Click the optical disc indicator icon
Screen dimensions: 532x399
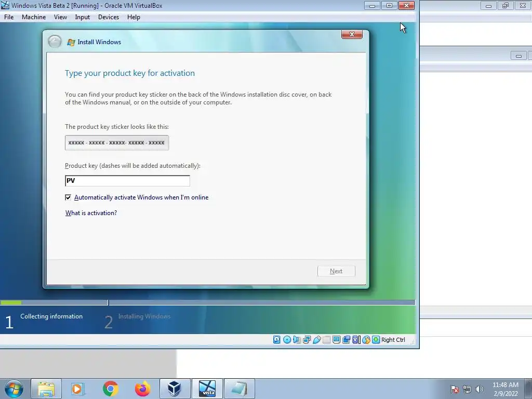[x=287, y=340]
